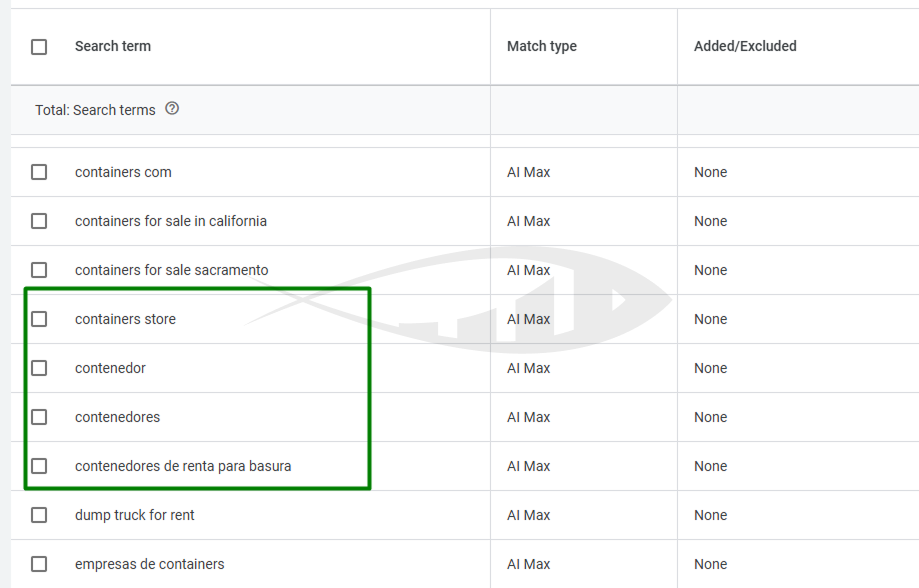Check the box for "containers store"
The width and height of the screenshot is (919, 588).
39,319
